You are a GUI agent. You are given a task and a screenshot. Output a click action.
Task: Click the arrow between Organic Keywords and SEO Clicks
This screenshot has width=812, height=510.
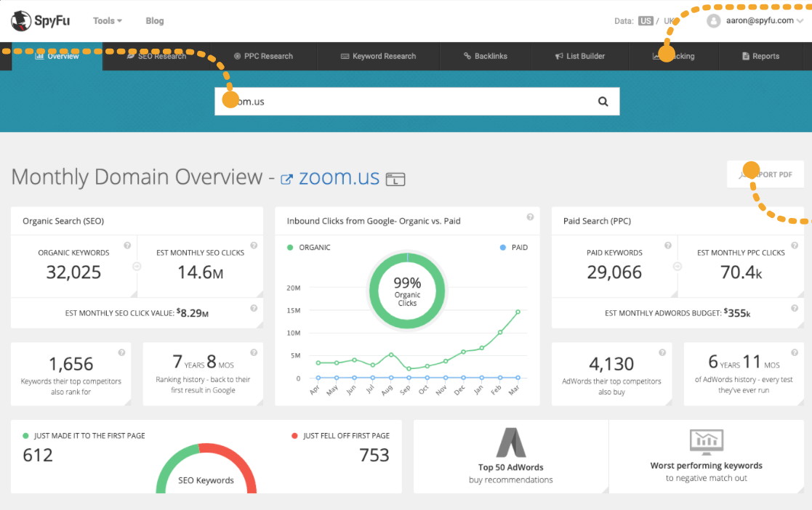(x=137, y=266)
